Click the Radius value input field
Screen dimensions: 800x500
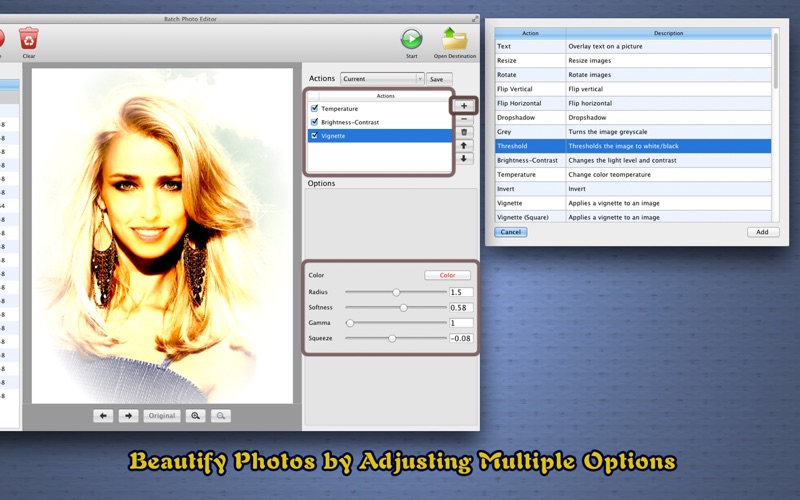(x=461, y=292)
